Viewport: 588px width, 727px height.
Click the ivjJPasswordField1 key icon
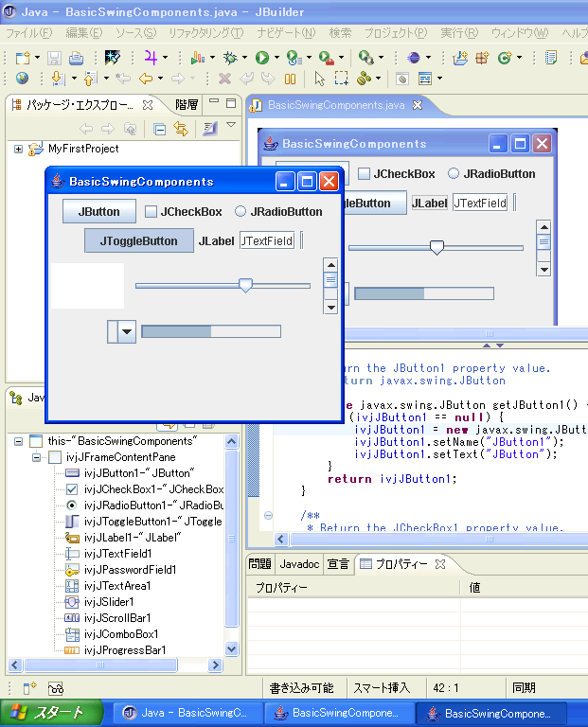[73, 570]
